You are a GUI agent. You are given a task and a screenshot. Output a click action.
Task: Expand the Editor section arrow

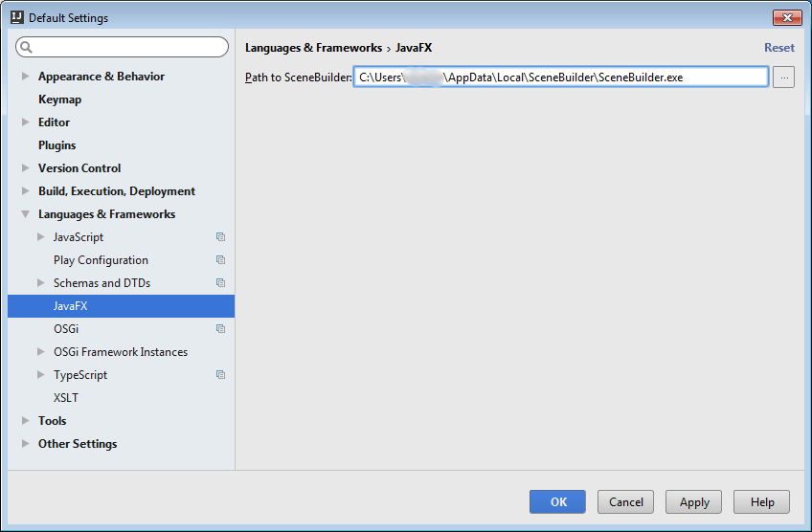[25, 122]
